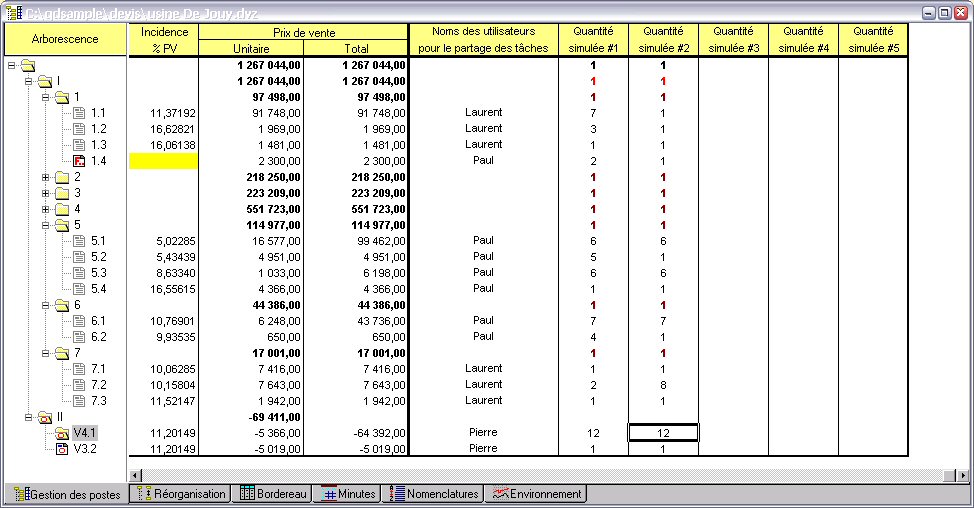
Task: Click the folder icon of node 5
Action: click(x=61, y=225)
